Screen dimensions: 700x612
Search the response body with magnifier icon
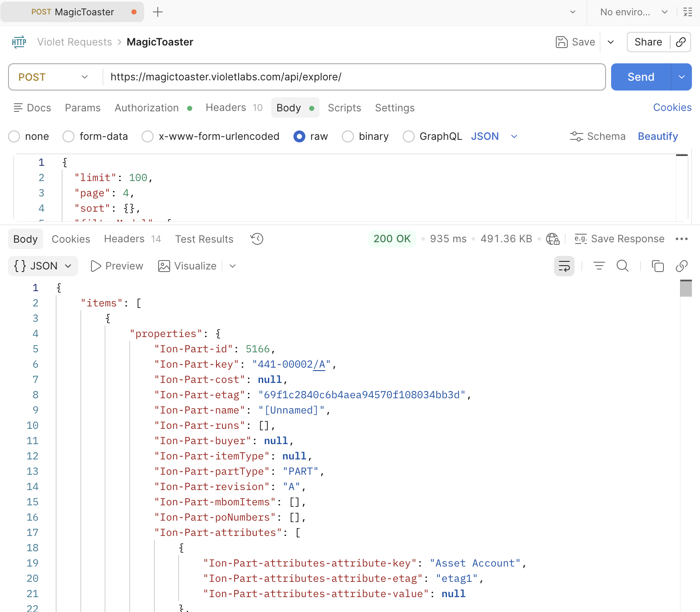click(622, 266)
